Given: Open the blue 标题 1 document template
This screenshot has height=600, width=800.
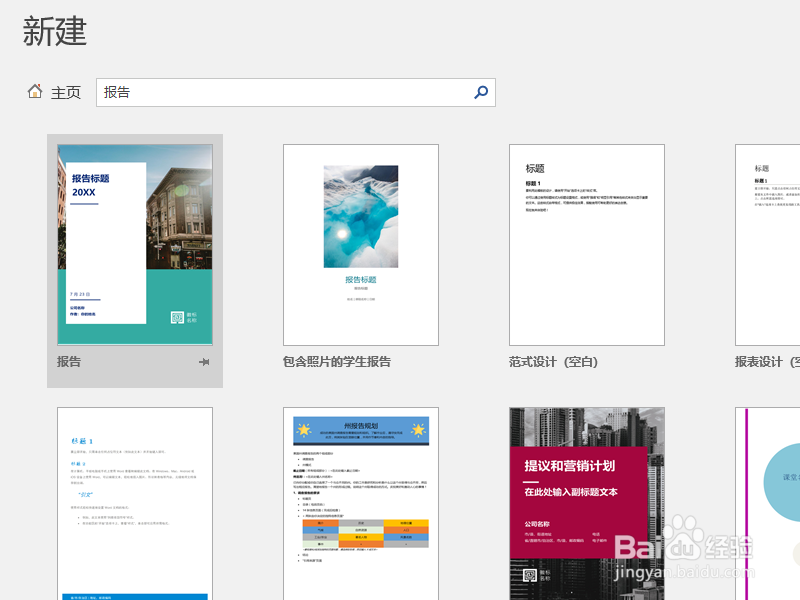Looking at the screenshot, I should pos(135,504).
